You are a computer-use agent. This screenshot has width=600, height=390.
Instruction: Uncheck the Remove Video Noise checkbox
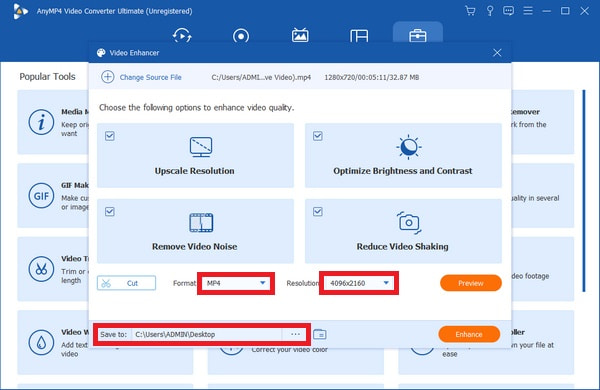pos(110,212)
